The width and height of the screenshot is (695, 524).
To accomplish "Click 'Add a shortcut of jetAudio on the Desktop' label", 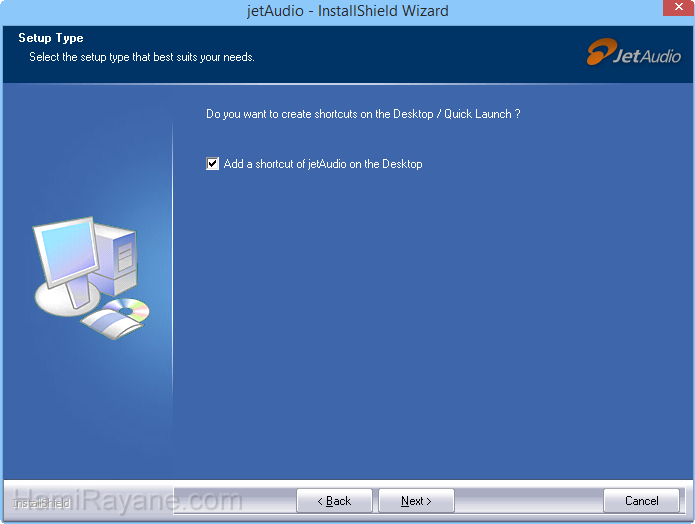I will click(x=323, y=164).
